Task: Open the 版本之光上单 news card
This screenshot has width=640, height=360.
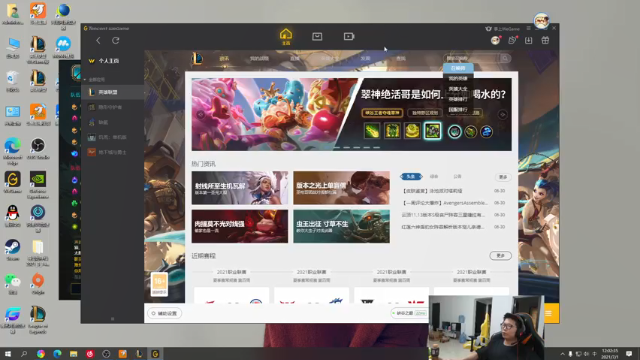Action: pyautogui.click(x=341, y=188)
